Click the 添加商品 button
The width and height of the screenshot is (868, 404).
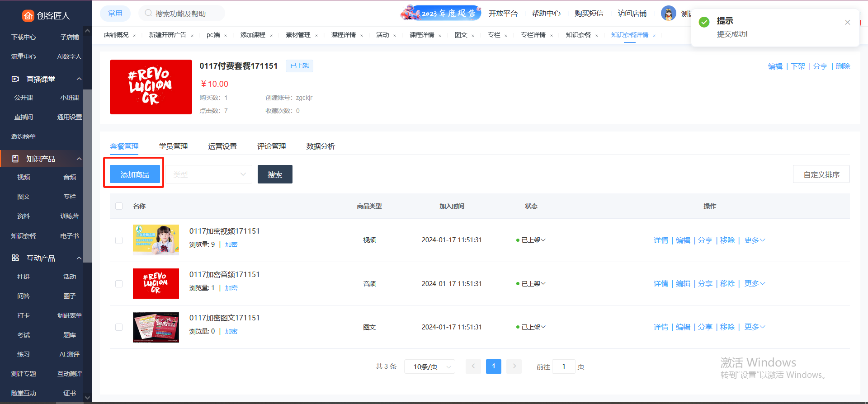(x=135, y=174)
